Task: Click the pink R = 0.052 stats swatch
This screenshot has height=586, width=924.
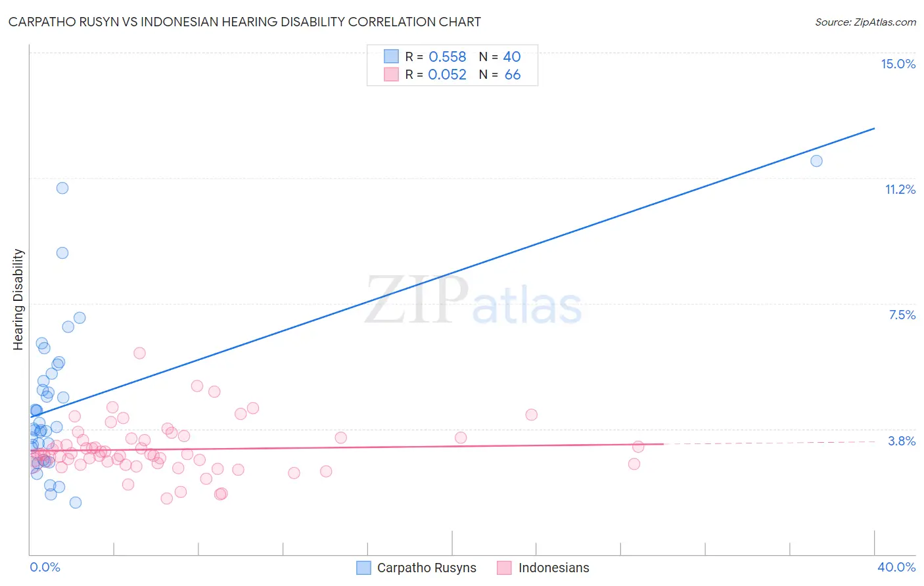Action: [391, 74]
